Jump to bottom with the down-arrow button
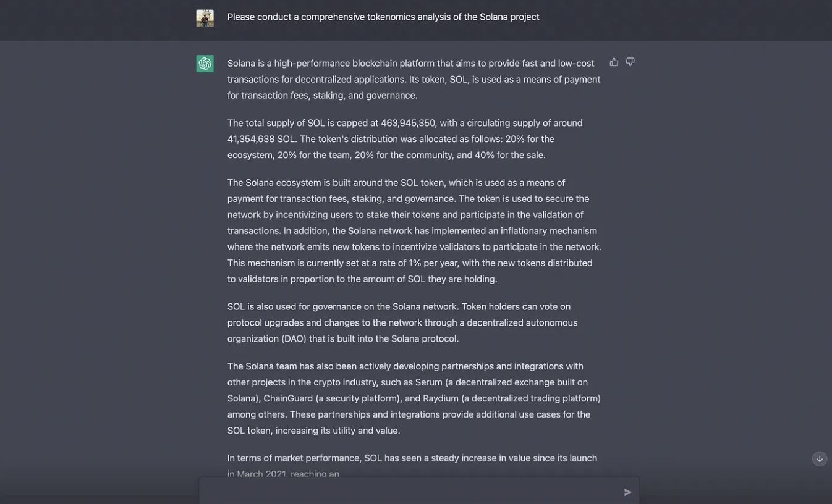The image size is (832, 504). pos(820,459)
